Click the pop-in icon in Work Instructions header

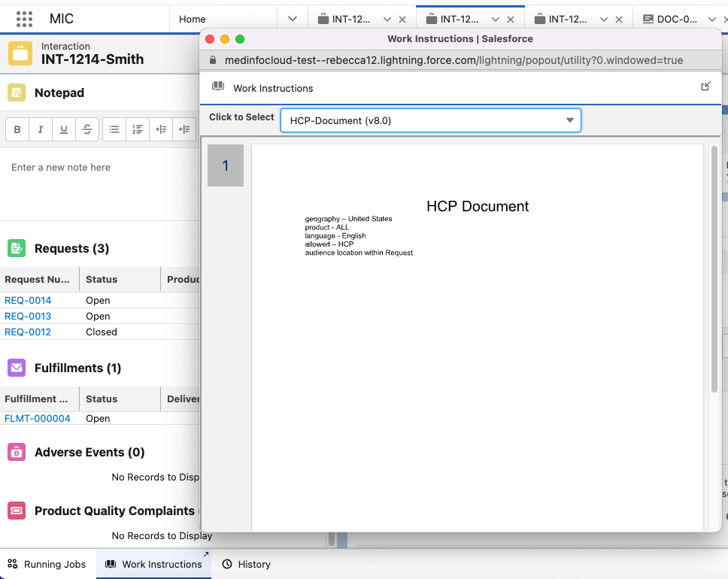705,86
